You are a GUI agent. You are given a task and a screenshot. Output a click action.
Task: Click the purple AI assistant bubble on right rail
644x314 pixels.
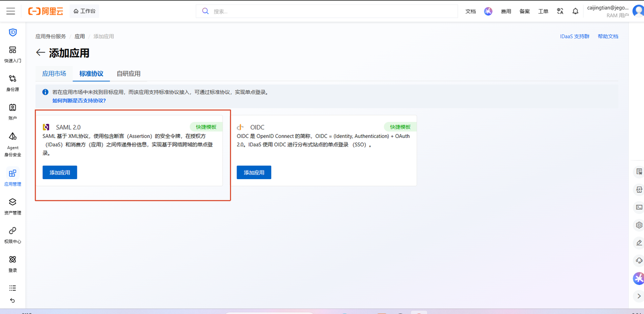pos(638,278)
